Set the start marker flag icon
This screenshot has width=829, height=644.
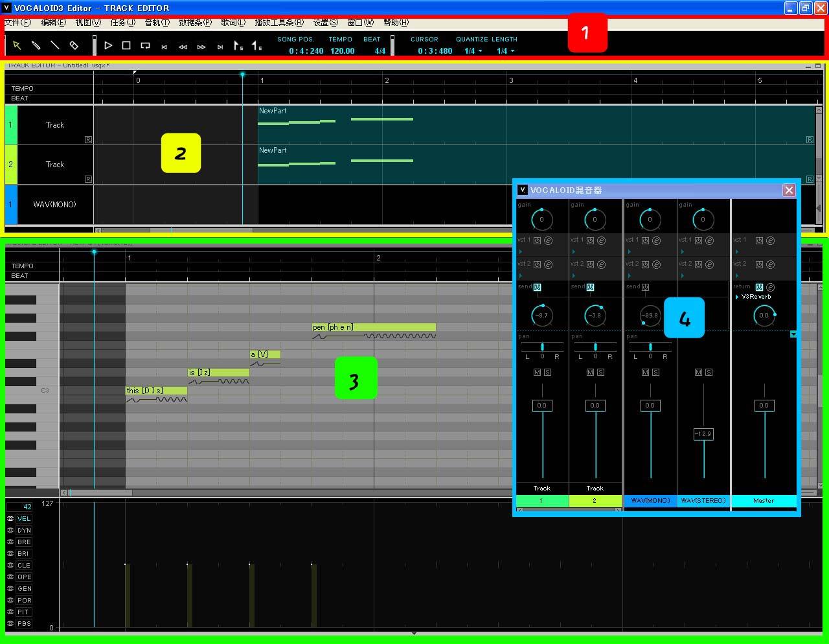(238, 45)
